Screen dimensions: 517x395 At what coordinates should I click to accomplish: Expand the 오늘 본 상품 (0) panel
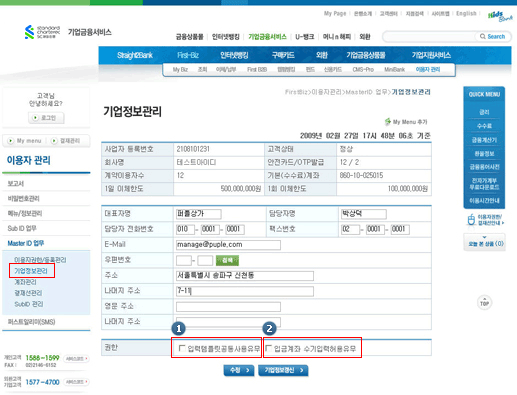pyautogui.click(x=485, y=242)
